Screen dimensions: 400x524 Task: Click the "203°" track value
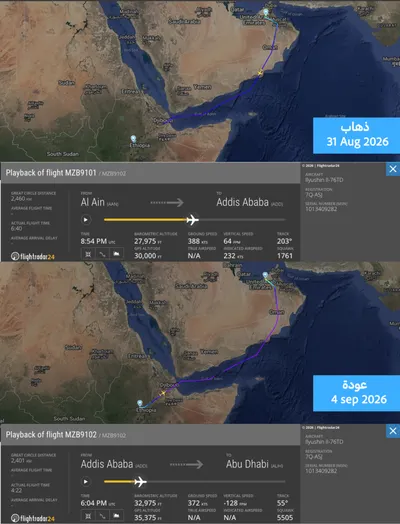click(x=284, y=241)
